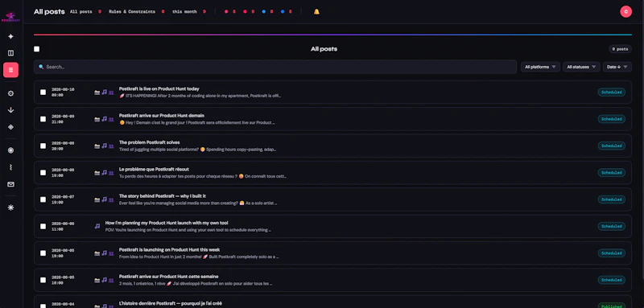Click the diamond-shaped sidebar icon
644x308 pixels.
10,127
